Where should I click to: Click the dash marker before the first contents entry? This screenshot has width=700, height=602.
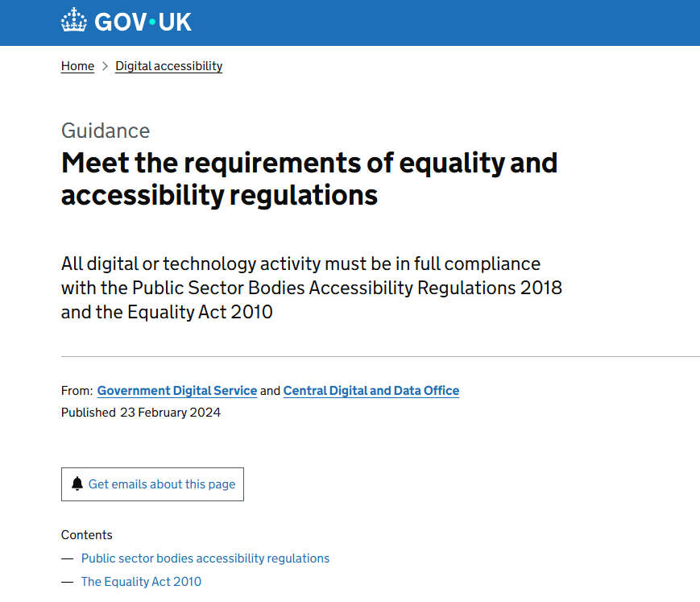(x=67, y=558)
